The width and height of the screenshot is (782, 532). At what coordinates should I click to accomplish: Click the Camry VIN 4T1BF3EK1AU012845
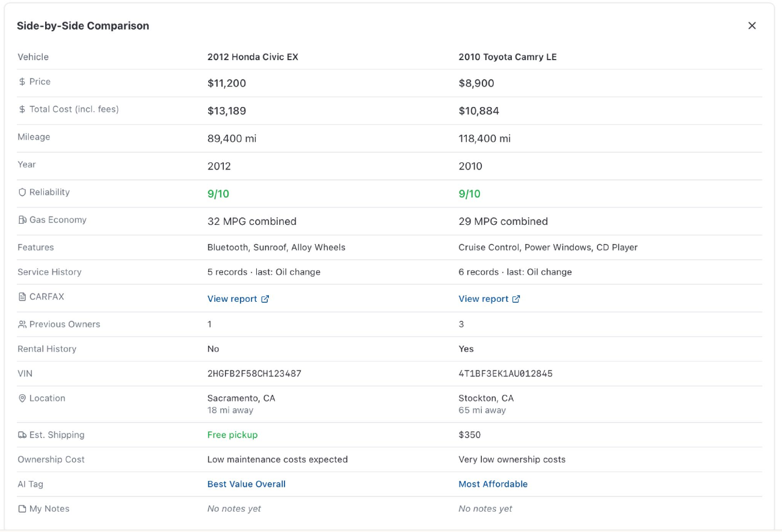click(x=505, y=374)
